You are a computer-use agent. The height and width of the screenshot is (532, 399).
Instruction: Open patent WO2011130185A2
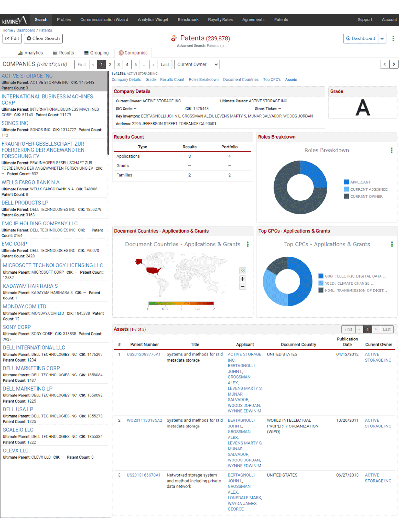(144, 421)
